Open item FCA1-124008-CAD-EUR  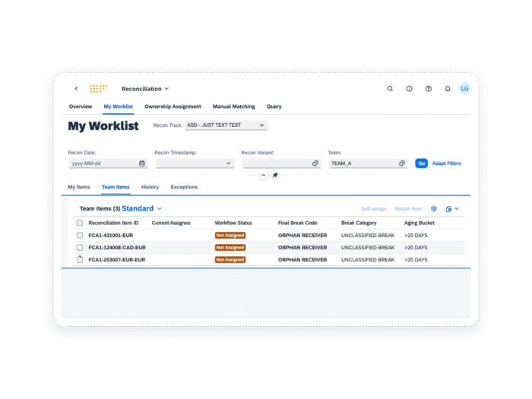[x=117, y=248]
